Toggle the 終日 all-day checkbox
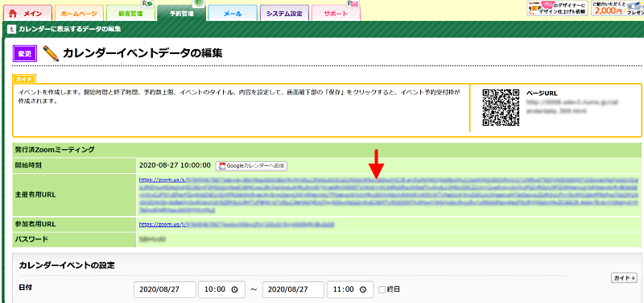The image size is (644, 303). (382, 289)
